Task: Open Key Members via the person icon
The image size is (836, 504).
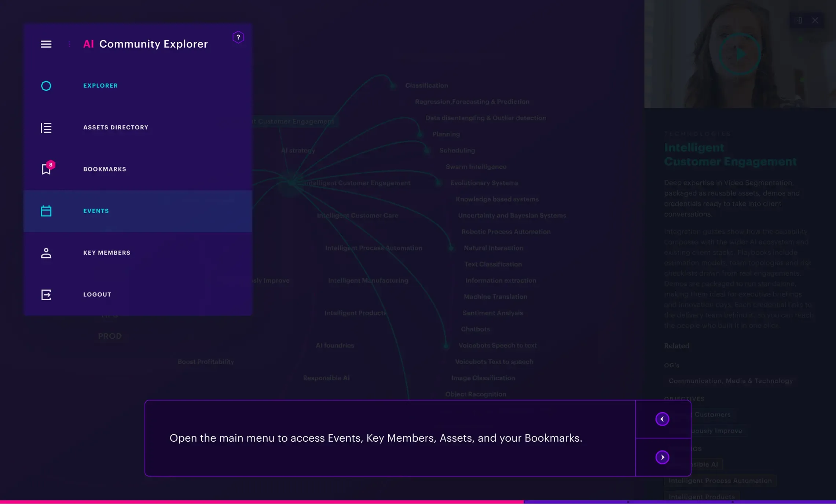Action: (x=46, y=253)
